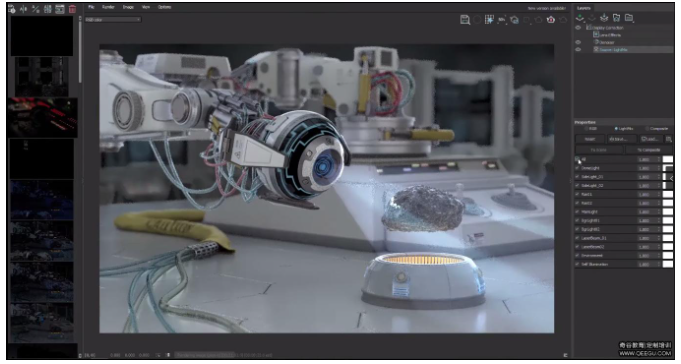Click the save image disk icon
Image resolution: width=681 pixels, height=364 pixels.
pos(465,20)
